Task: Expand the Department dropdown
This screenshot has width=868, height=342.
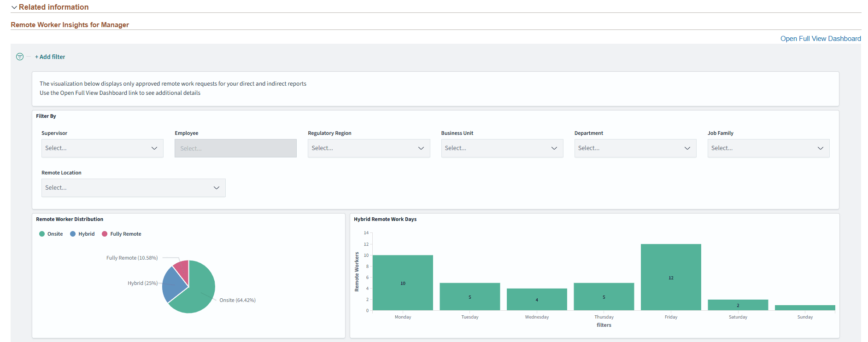Action: 635,148
